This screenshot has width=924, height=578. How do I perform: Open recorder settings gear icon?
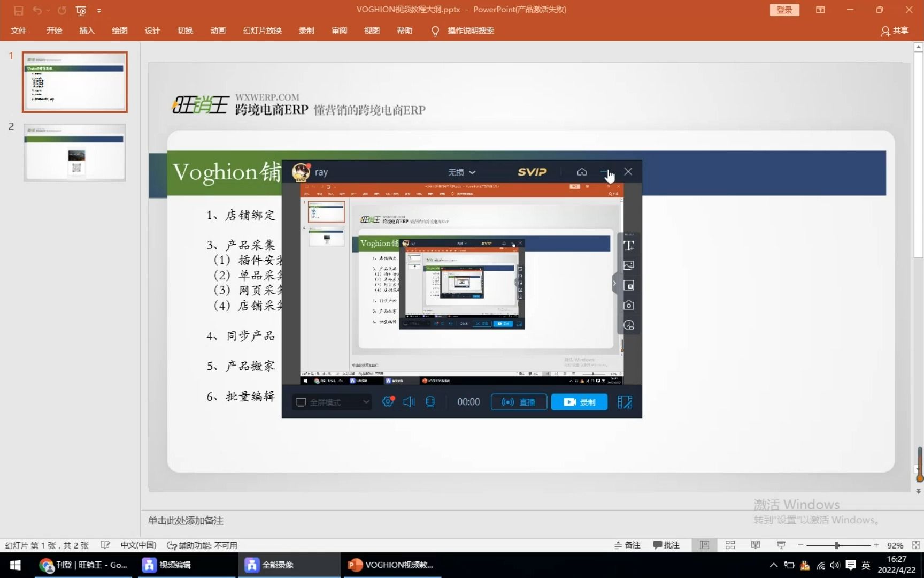tap(388, 401)
